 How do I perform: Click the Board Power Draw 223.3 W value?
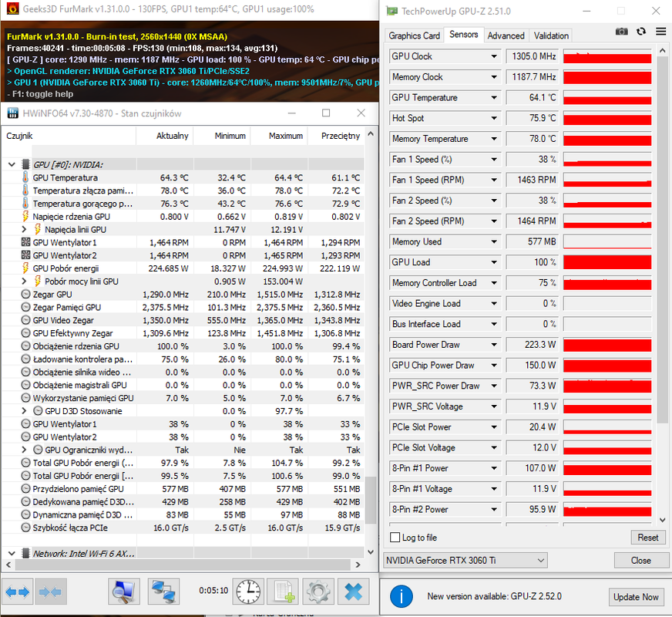[x=533, y=345]
